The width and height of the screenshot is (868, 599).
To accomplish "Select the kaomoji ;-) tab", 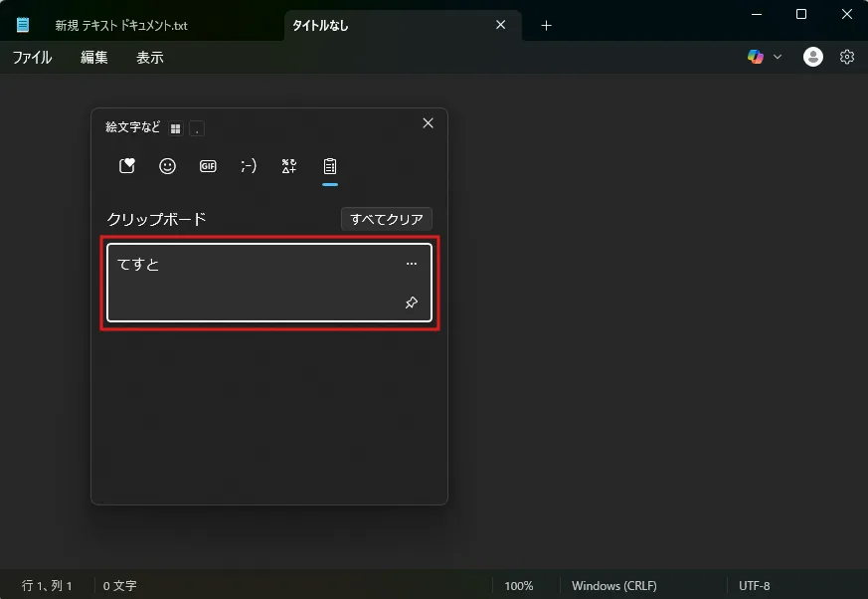I will (x=249, y=166).
